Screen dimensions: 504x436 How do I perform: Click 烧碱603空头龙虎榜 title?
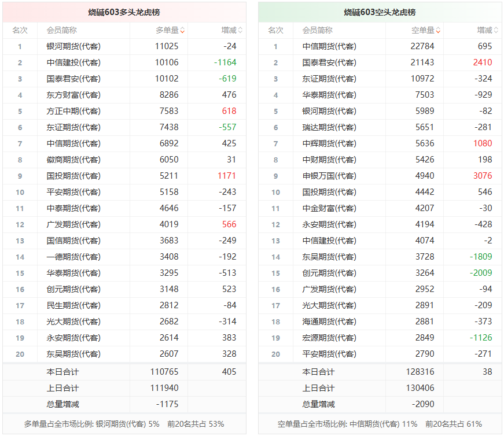pos(380,12)
